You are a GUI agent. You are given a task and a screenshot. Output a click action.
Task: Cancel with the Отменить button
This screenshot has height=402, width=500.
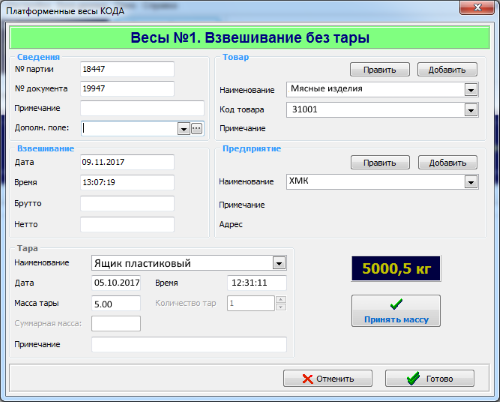(328, 378)
